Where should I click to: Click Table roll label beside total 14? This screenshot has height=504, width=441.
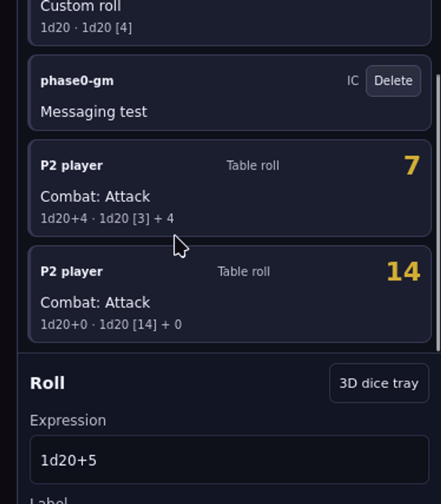click(x=243, y=272)
